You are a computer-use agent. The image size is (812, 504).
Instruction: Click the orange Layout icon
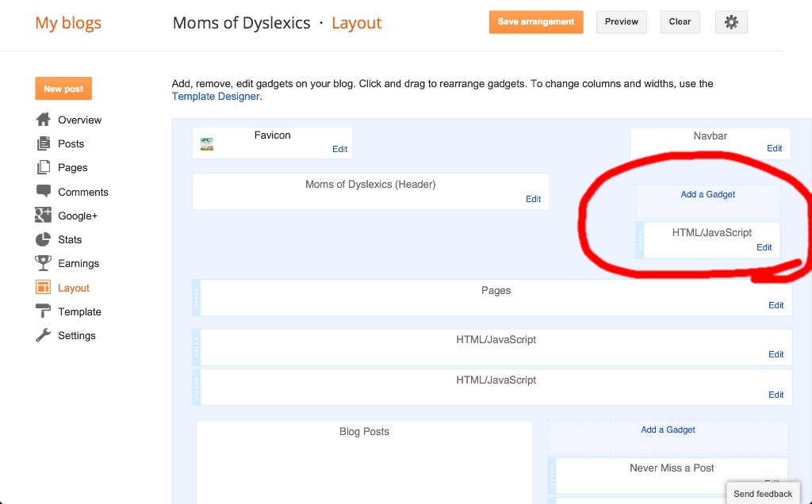coord(43,287)
